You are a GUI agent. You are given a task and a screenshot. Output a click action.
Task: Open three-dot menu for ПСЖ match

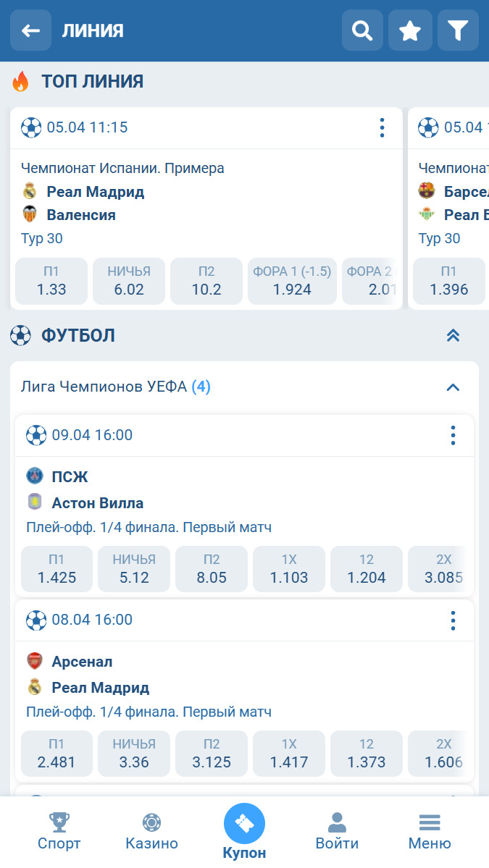coord(453,436)
